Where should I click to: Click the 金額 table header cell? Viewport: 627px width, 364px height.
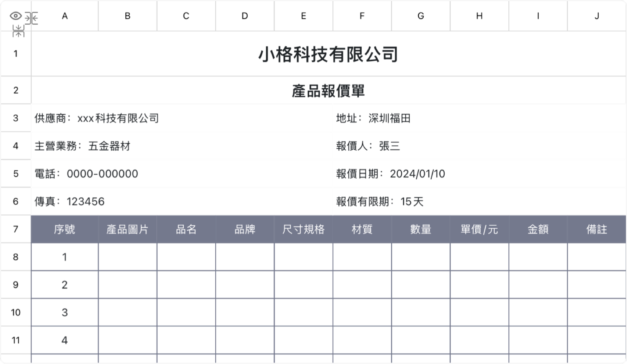(538, 229)
